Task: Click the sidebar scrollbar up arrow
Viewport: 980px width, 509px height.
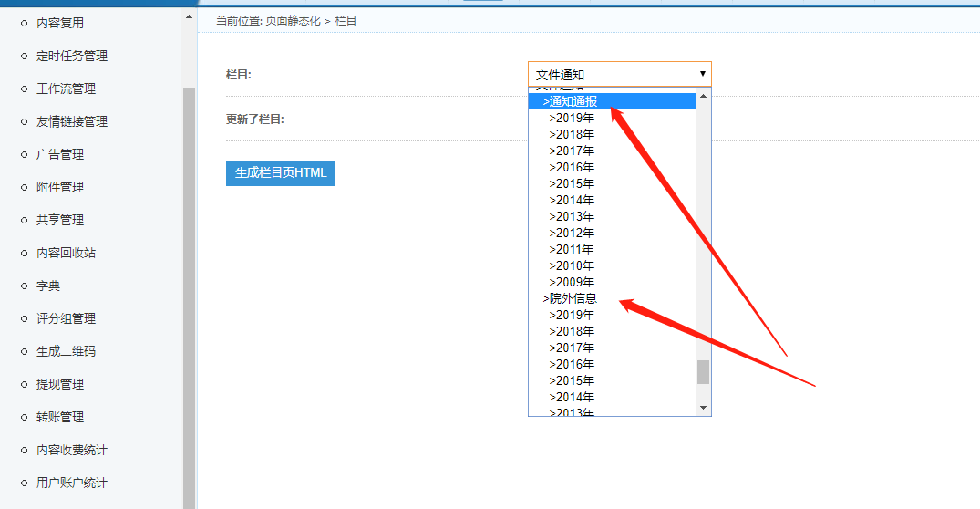Action: (x=190, y=17)
